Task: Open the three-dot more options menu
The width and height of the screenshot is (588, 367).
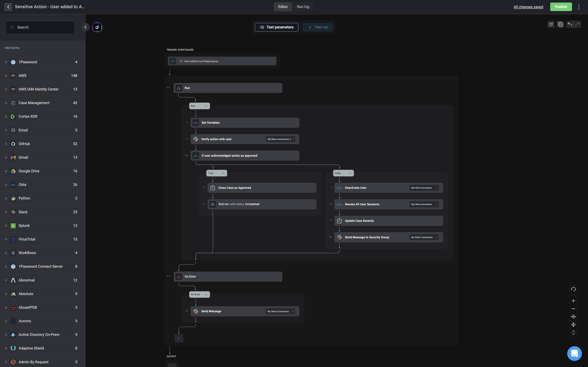Action: 579,7
